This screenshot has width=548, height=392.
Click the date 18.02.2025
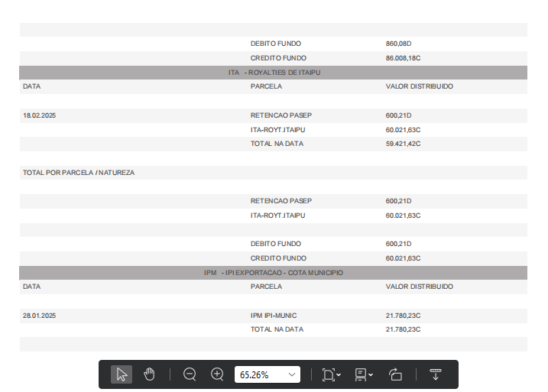pos(40,115)
